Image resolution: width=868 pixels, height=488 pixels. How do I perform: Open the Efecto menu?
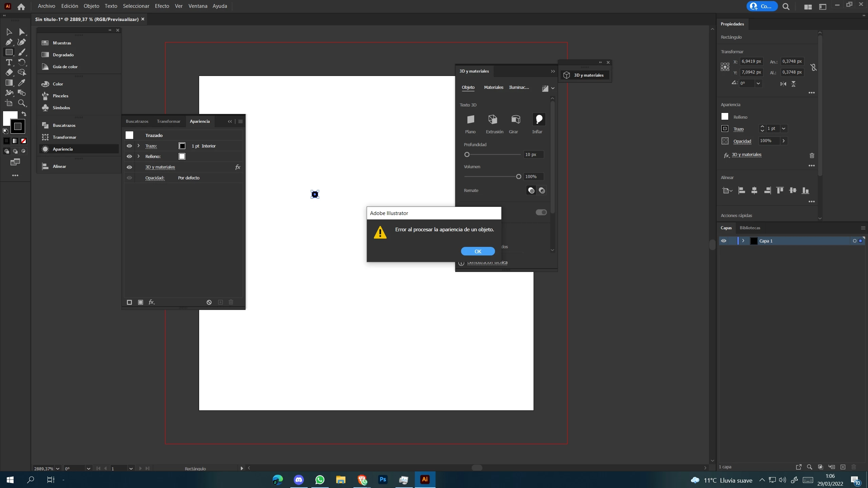click(x=162, y=6)
